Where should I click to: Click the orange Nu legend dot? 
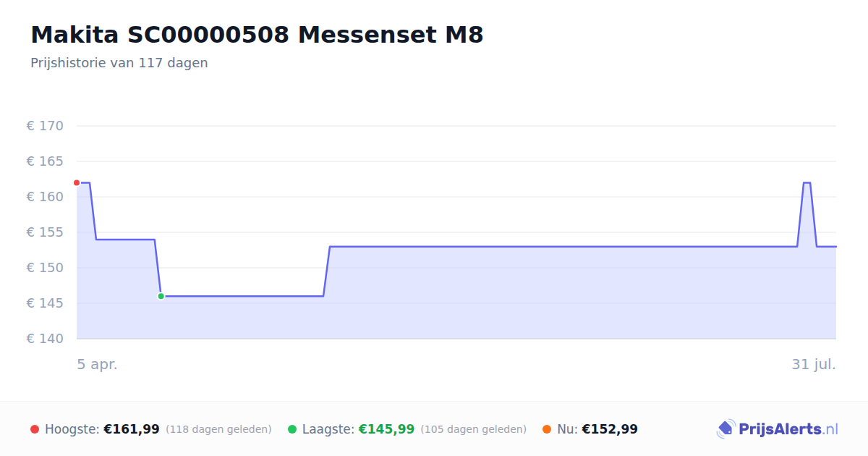[x=547, y=429]
